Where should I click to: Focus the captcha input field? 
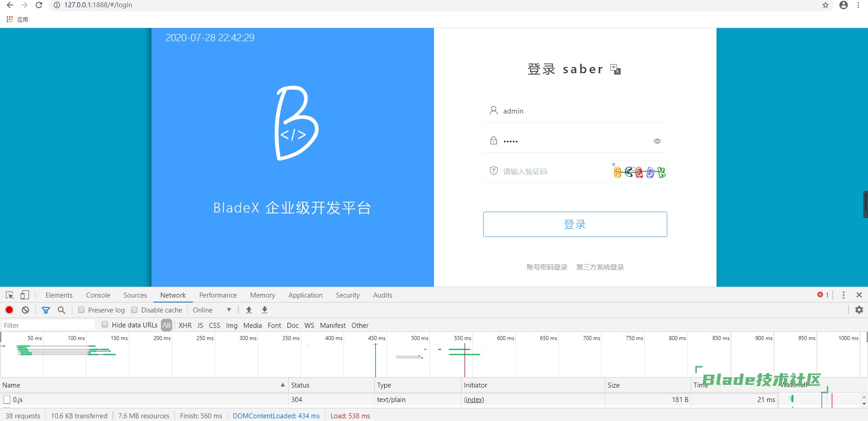click(544, 171)
